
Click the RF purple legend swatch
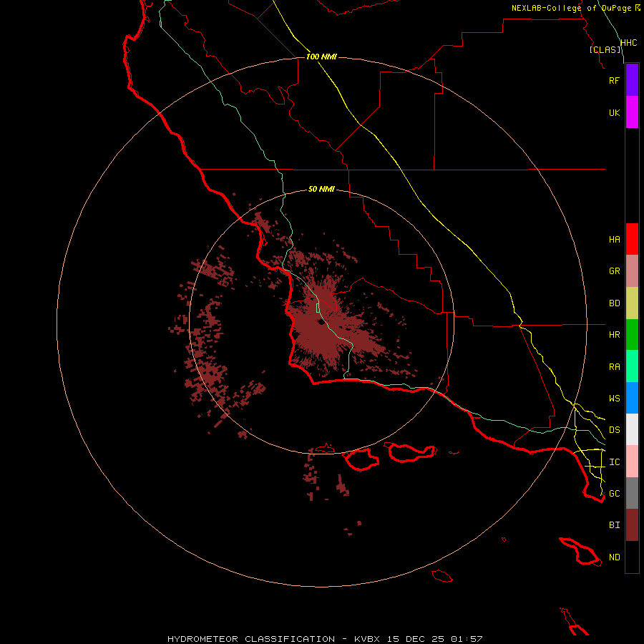tap(632, 80)
